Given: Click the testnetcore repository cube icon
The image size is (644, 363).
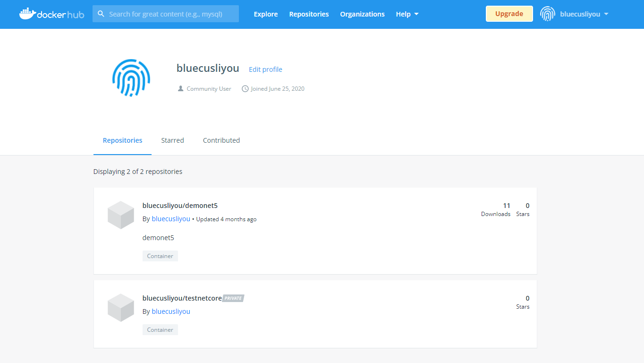Looking at the screenshot, I should (x=121, y=308).
